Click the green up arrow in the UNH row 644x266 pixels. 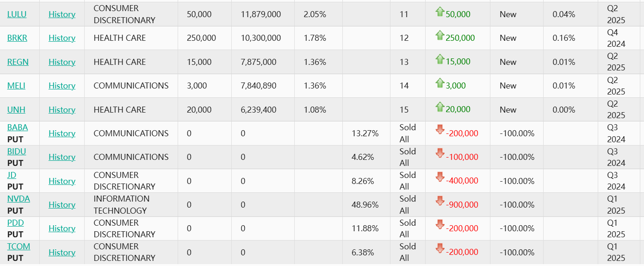[x=440, y=108]
